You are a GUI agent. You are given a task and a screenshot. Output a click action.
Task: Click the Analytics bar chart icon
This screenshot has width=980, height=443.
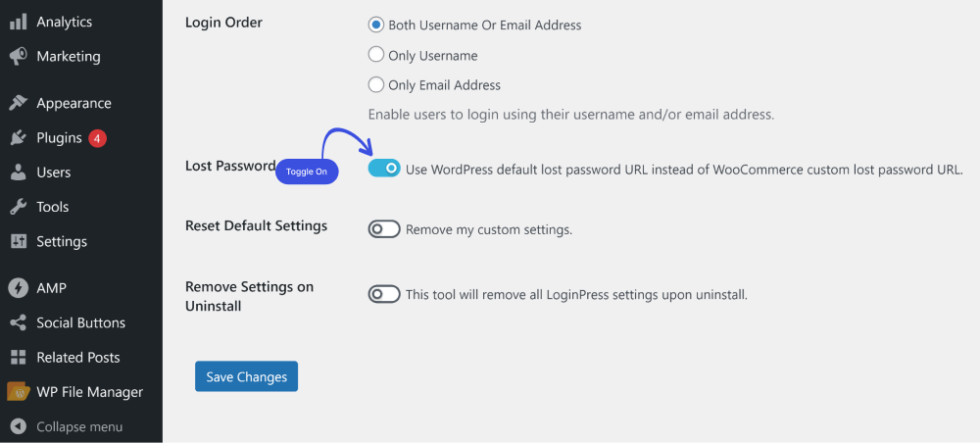click(18, 22)
